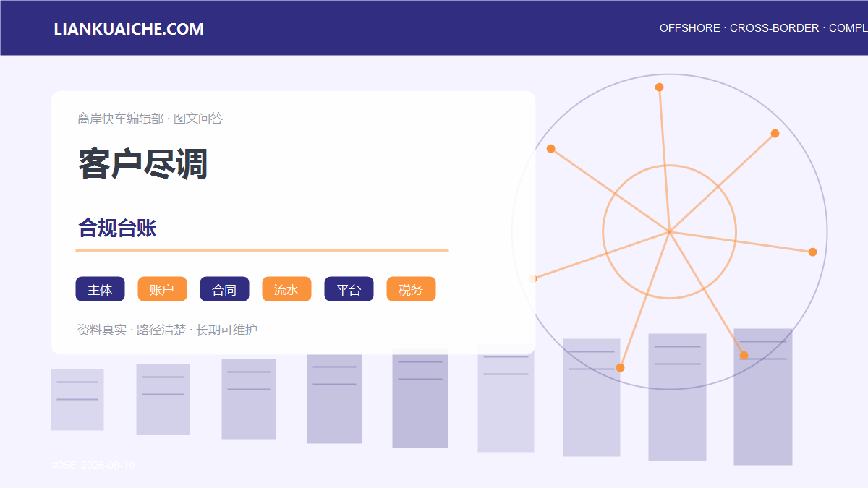Click the leftmost document bar icon
This screenshot has height=488, width=868.
click(77, 400)
